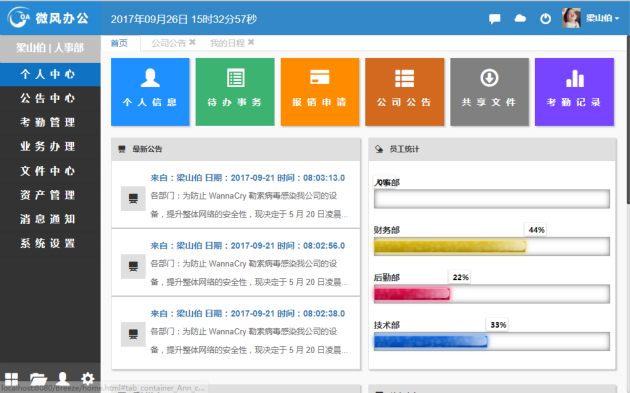Click the 最新公告 panel header icon
Image resolution: width=630 pixels, height=393 pixels.
coord(122,149)
